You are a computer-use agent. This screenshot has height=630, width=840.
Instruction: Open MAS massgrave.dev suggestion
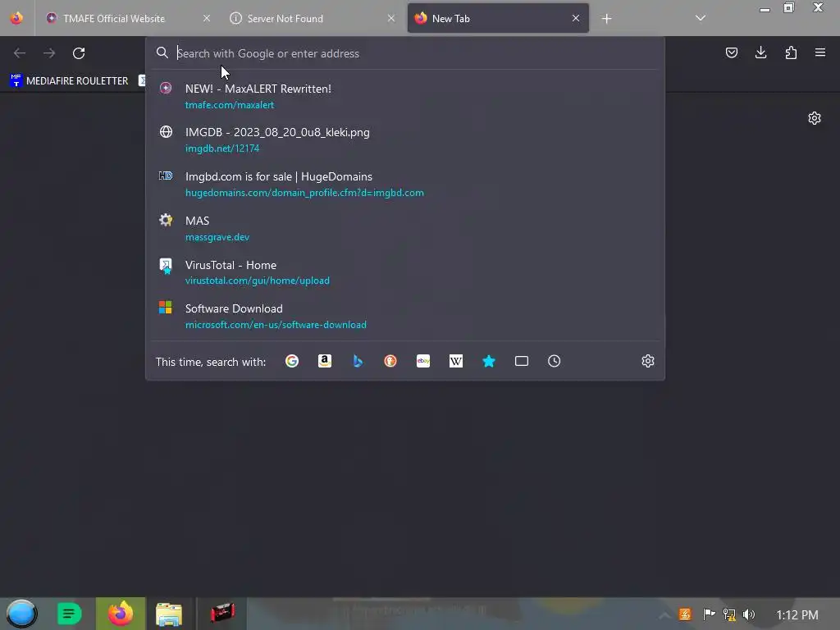coord(405,228)
